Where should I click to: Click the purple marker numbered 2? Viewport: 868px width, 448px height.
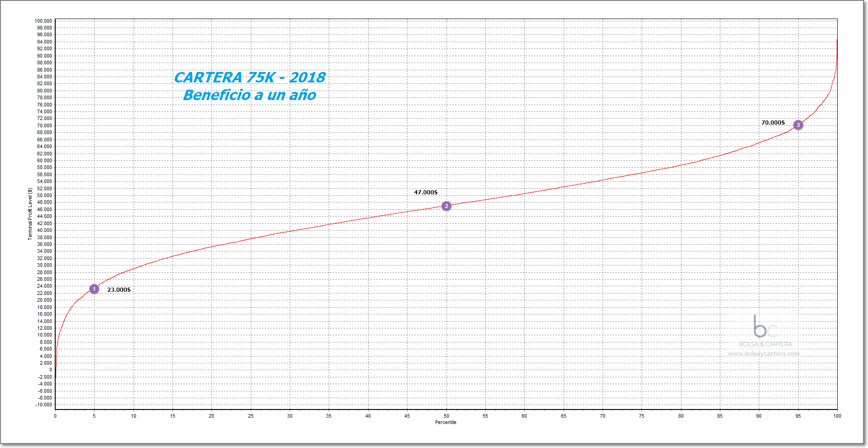[446, 206]
